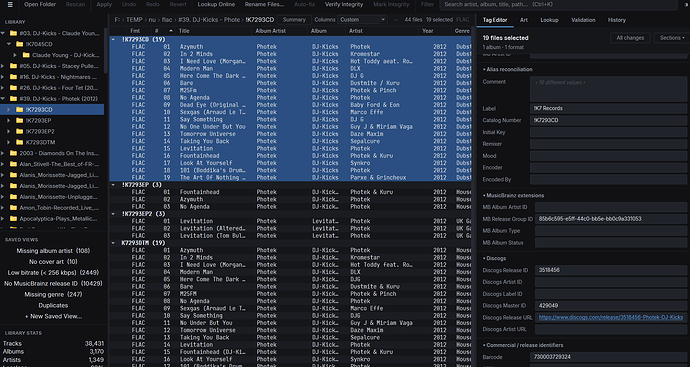This screenshot has width=690, height=367.
Task: Click the MB Release Group ID field
Action: pyautogui.click(x=611, y=219)
